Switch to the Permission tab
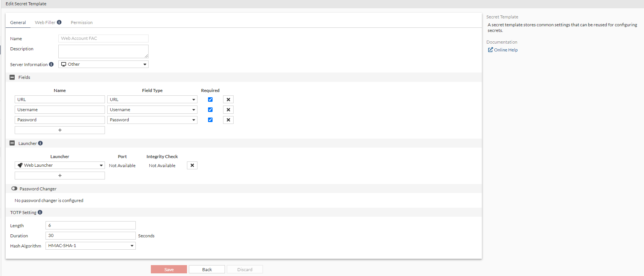644x276 pixels. click(x=82, y=23)
